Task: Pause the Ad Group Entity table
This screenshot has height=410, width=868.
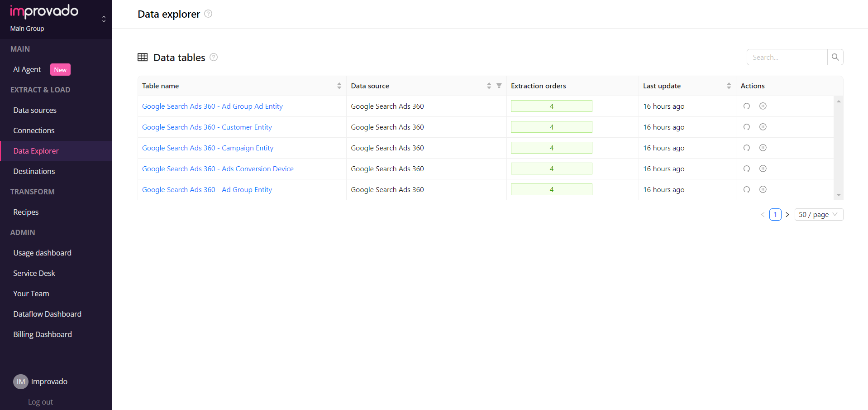Action: tap(763, 189)
